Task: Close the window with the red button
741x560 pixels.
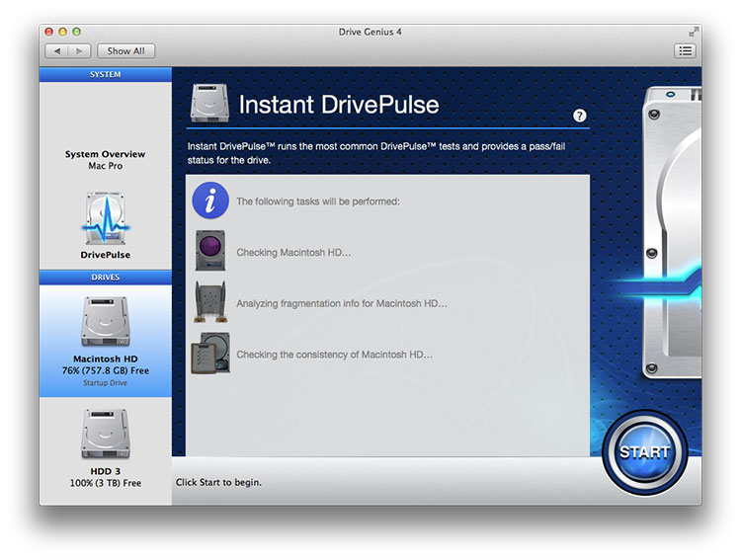Action: (48, 32)
